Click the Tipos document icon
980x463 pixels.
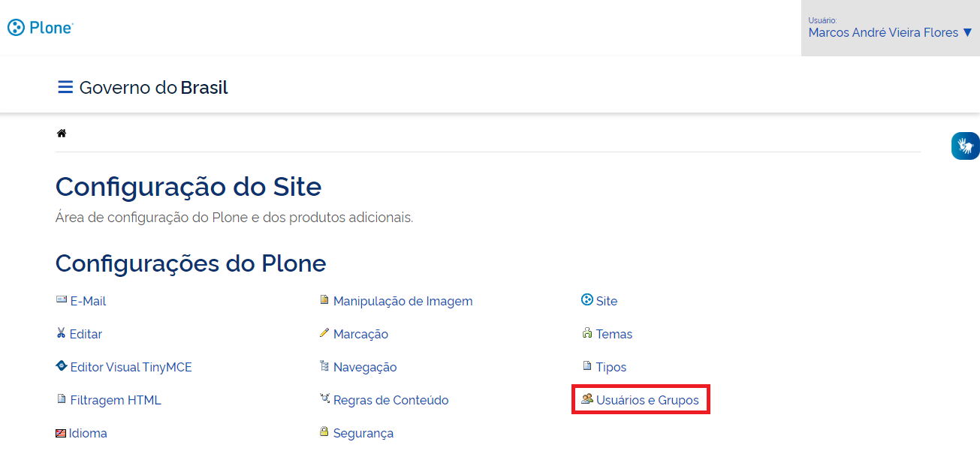click(x=587, y=366)
